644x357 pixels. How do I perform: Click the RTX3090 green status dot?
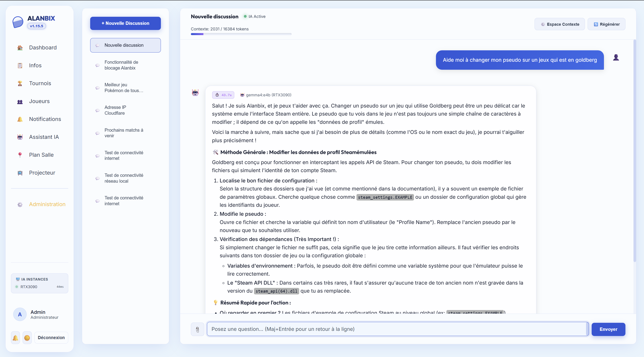coord(17,287)
